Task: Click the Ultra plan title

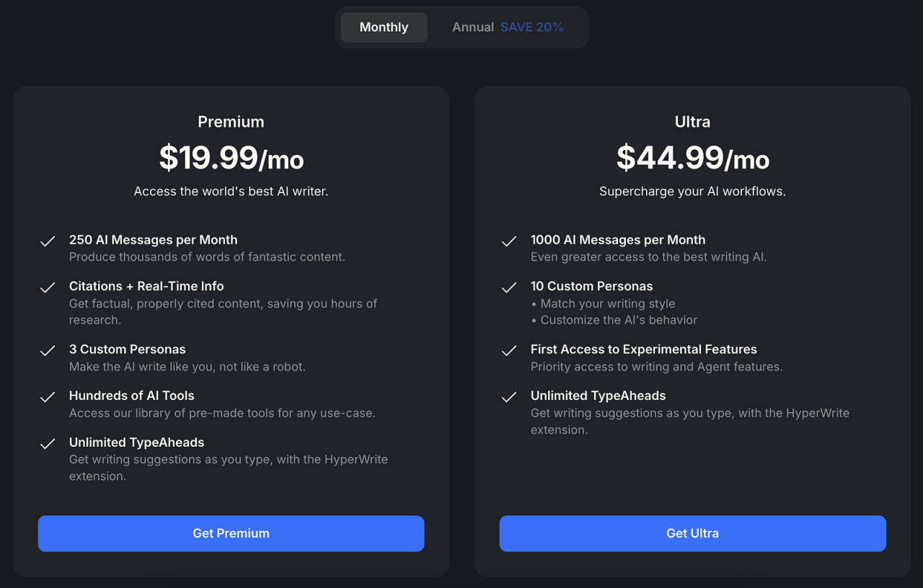Action: pyautogui.click(x=692, y=122)
